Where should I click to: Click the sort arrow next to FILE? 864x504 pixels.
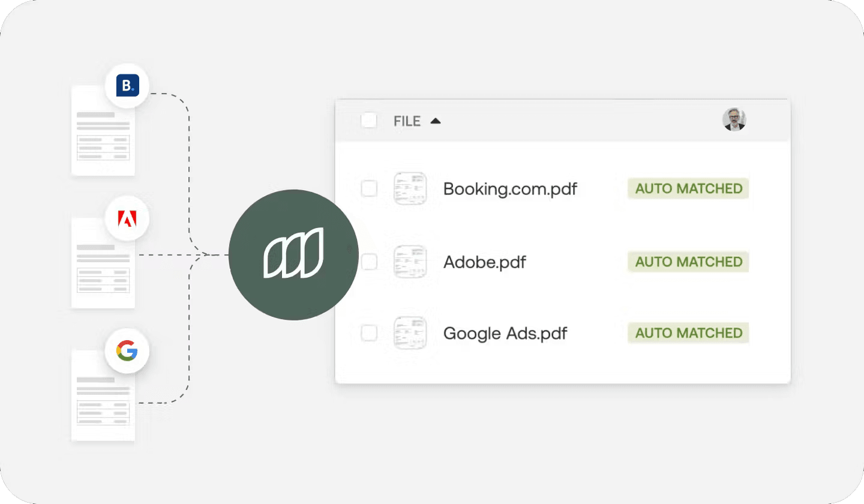point(436,121)
